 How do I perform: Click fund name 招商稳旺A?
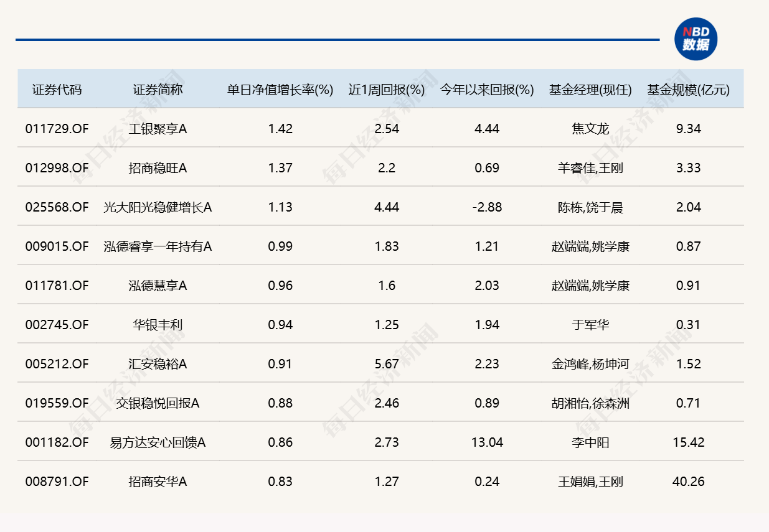click(158, 168)
